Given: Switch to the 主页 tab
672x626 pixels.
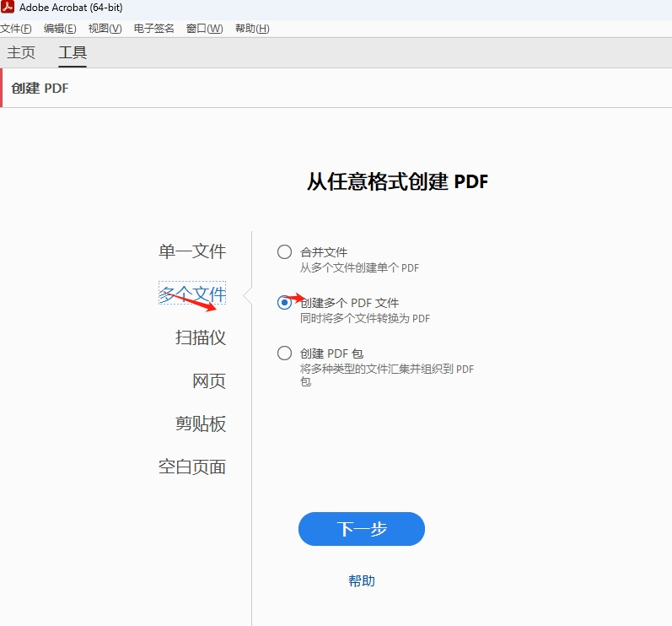Looking at the screenshot, I should coord(21,52).
